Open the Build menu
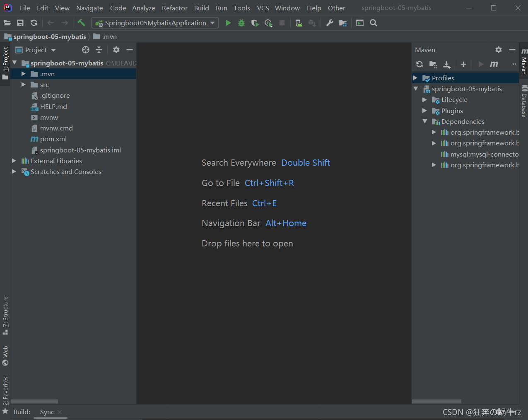 [201, 8]
